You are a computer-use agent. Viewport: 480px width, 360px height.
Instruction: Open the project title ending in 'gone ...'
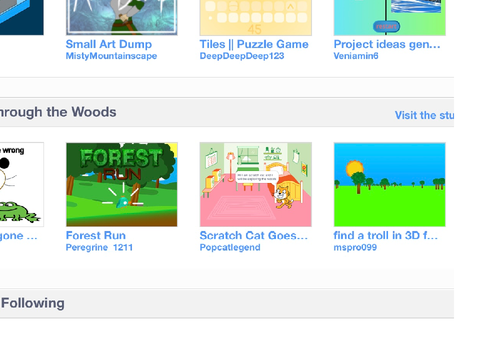pyautogui.click(x=19, y=236)
